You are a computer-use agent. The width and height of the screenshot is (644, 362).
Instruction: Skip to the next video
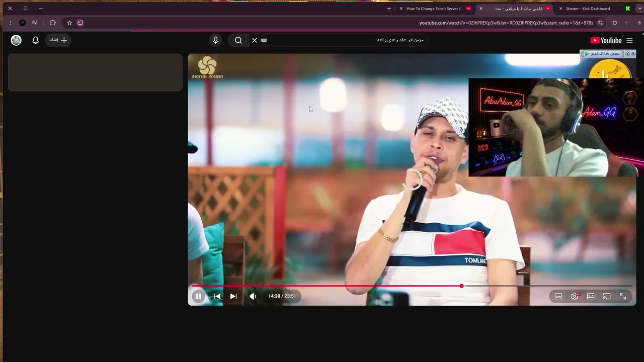click(233, 296)
